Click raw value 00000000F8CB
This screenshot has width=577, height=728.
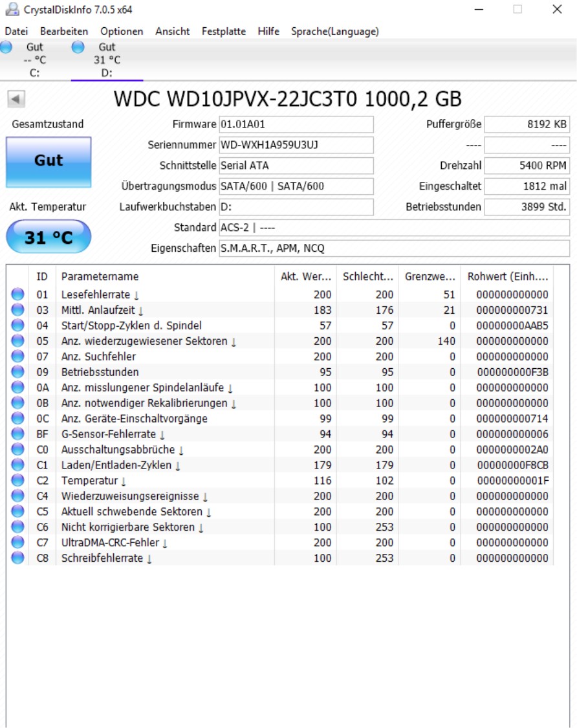click(512, 465)
